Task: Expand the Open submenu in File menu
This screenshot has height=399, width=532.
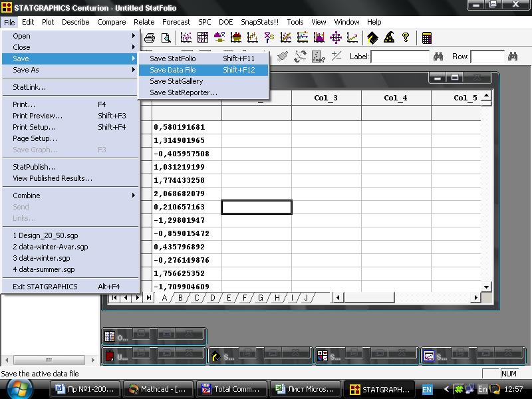Action: point(70,36)
